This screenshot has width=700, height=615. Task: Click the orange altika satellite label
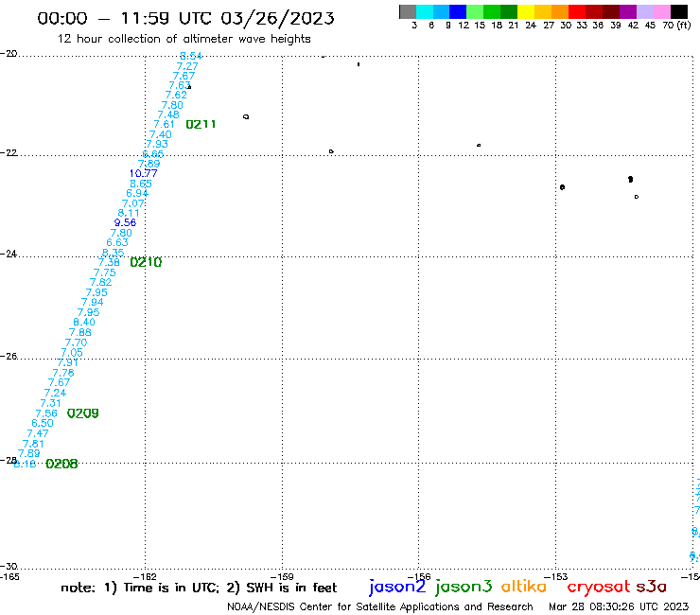524,587
